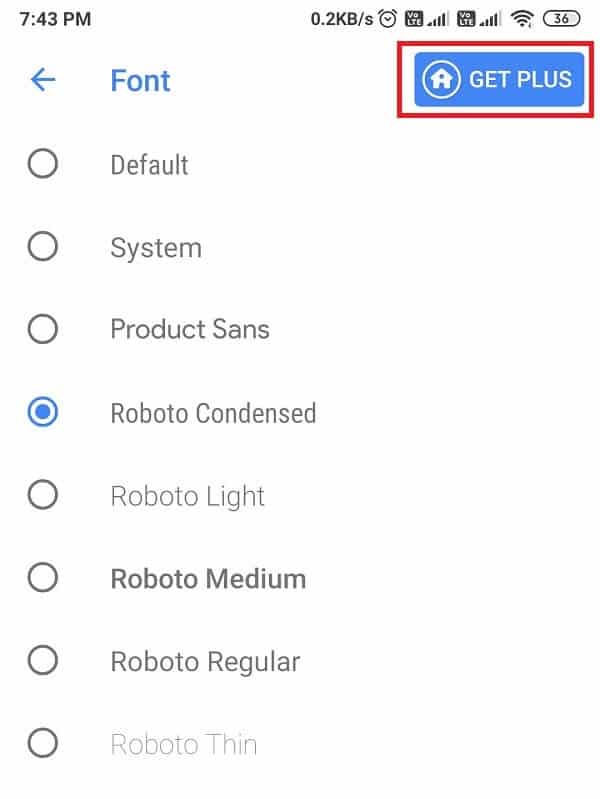The height and width of the screenshot is (799, 600).
Task: Tap the Roboto Medium label text
Action: 208,578
